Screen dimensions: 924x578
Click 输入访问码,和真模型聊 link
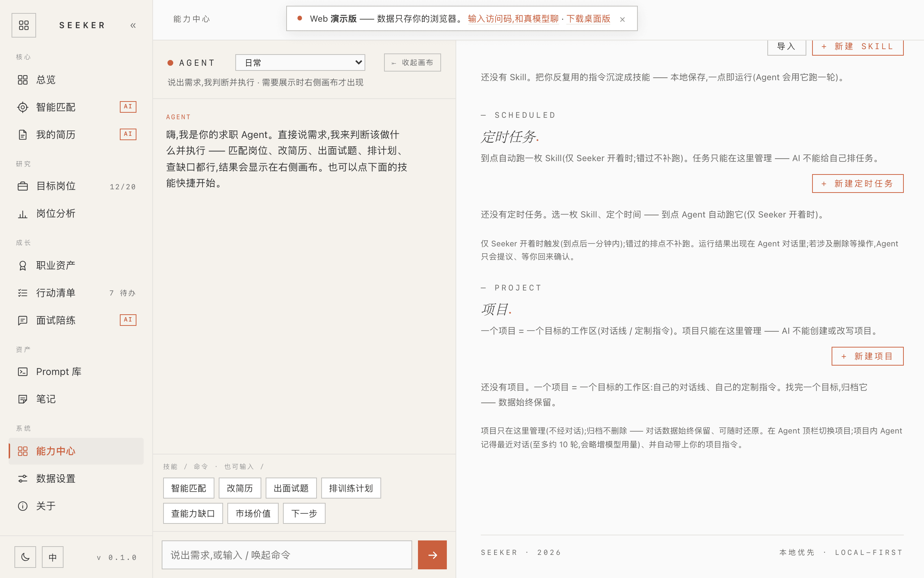pos(513,19)
